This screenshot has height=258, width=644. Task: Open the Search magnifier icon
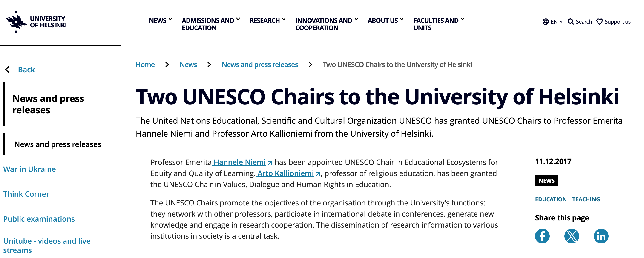571,22
